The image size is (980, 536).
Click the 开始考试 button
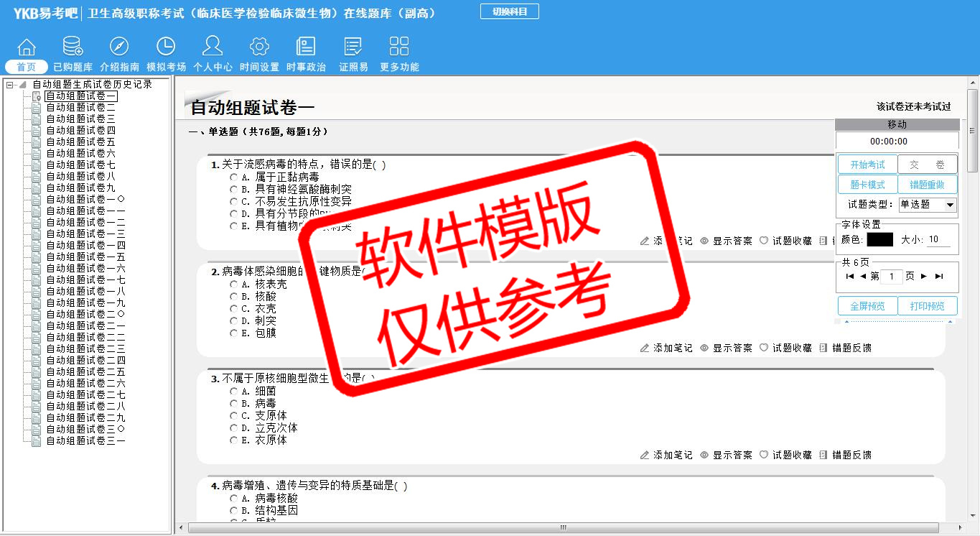tap(867, 165)
